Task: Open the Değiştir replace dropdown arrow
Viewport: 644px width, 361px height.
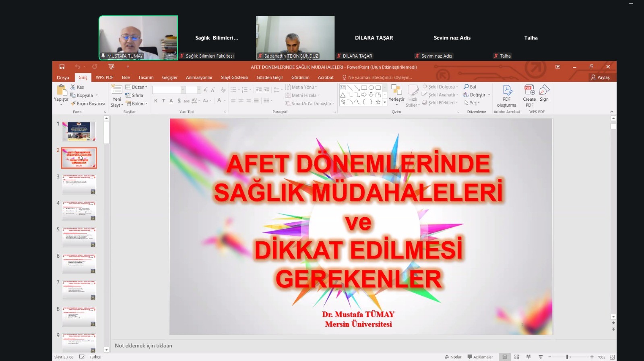Action: point(489,95)
